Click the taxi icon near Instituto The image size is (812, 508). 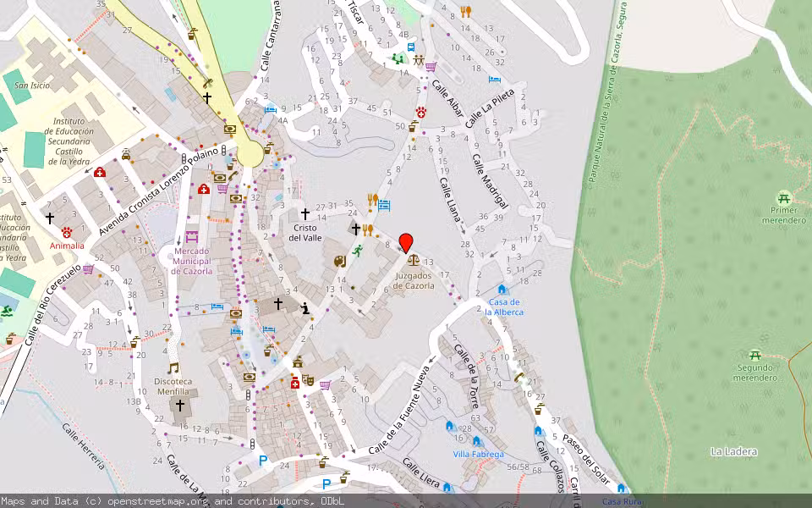tap(126, 154)
